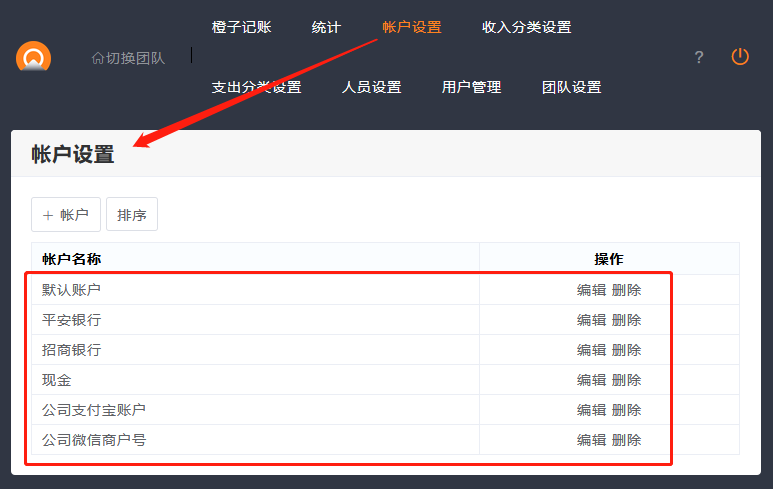Click 切换团队 to switch team
The image size is (773, 489).
coord(128,58)
